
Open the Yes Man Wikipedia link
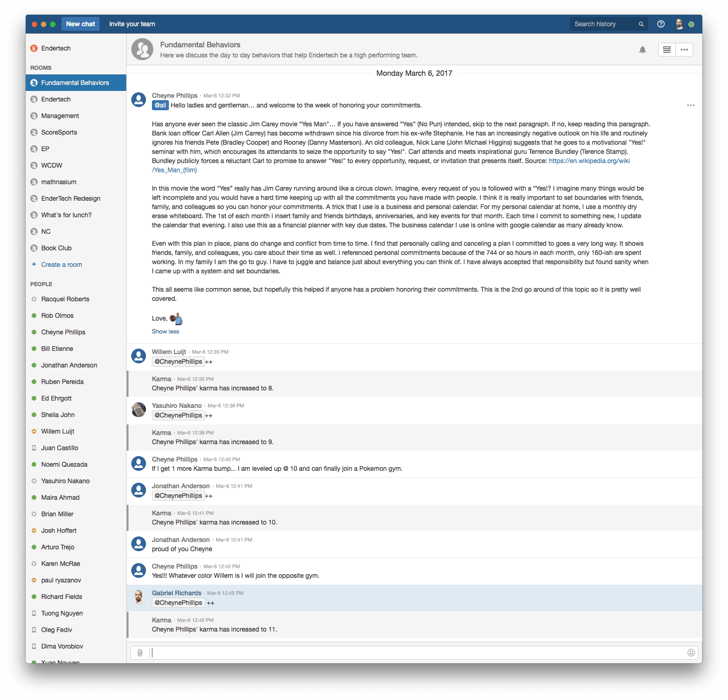point(589,161)
